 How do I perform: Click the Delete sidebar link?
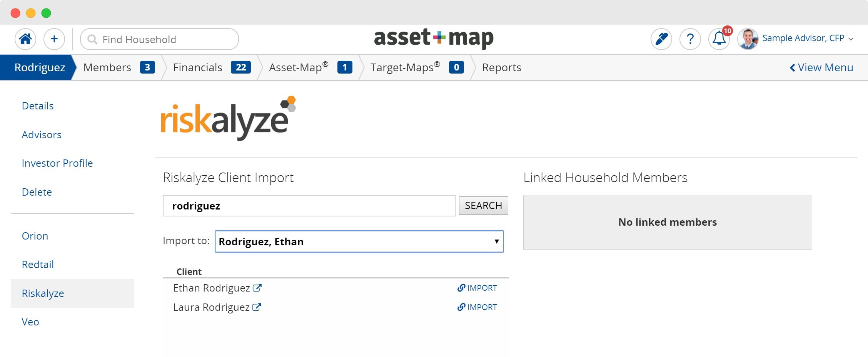(37, 192)
